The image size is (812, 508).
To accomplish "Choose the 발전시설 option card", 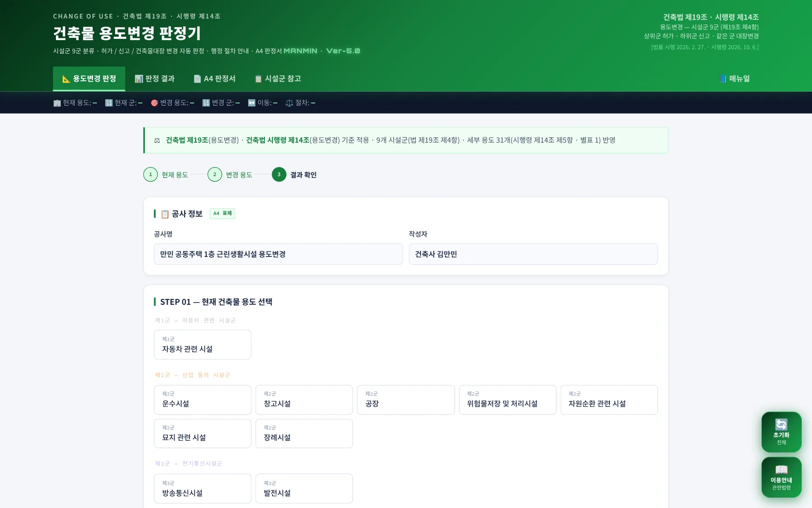I will coord(304,489).
